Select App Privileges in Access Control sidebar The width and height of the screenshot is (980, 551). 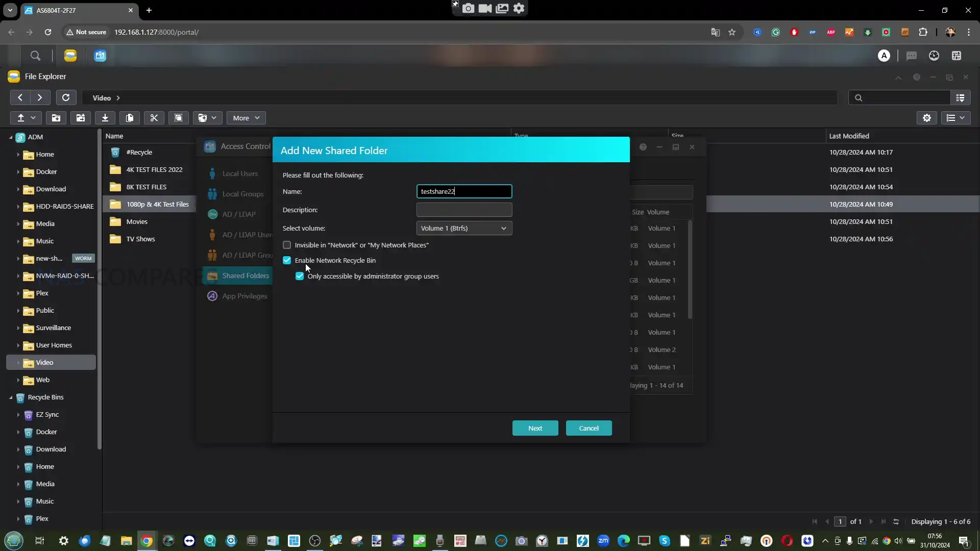tap(244, 296)
